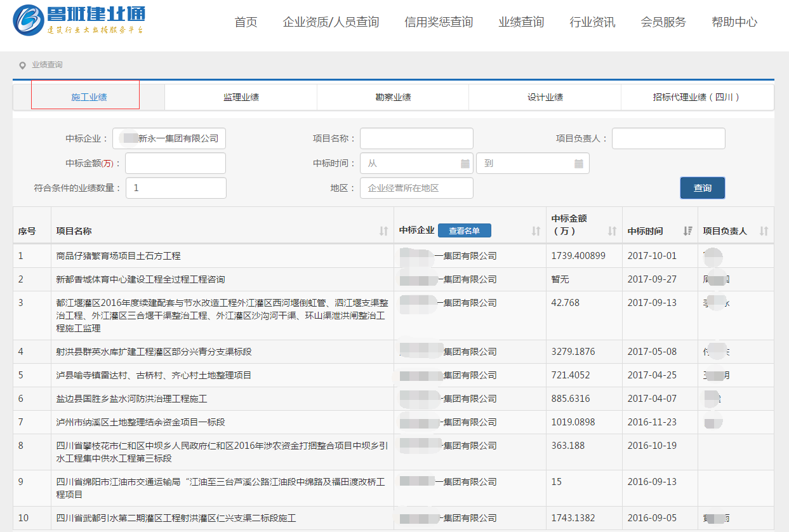Open project 四川省武都引水第二期灌区工程射洪灌区仁兴支渠二标段施工

(x=176, y=519)
